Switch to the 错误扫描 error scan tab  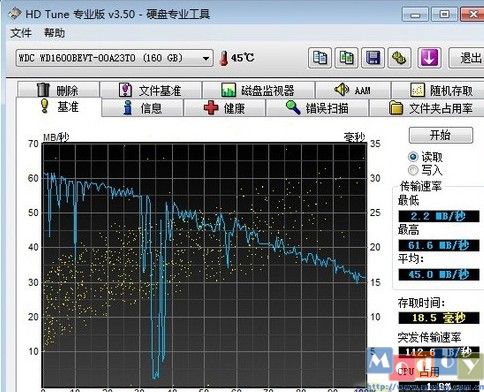click(317, 108)
